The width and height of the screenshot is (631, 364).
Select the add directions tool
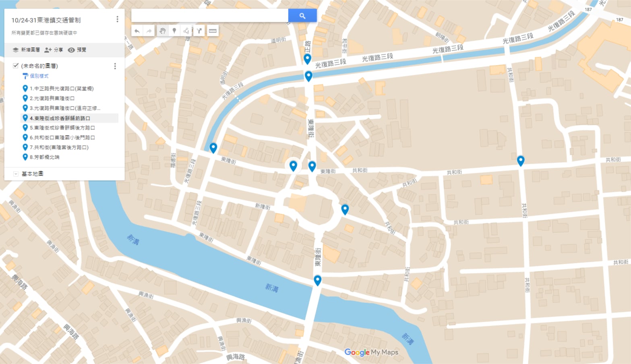pyautogui.click(x=199, y=31)
